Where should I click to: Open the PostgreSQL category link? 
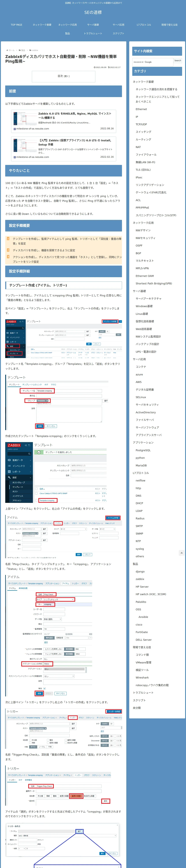(x=143, y=450)
